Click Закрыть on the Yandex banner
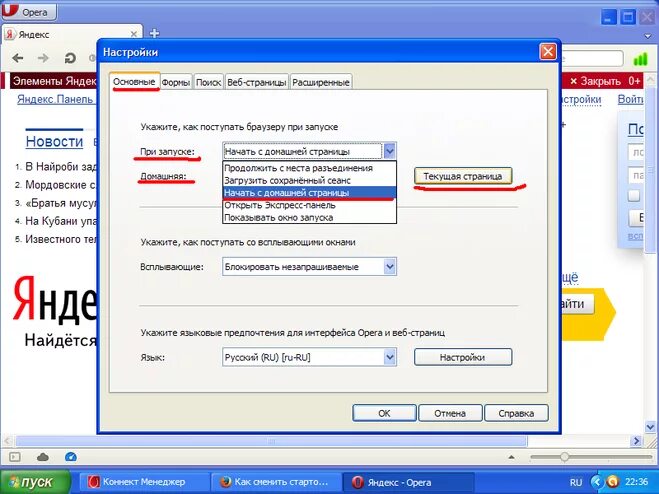 [595, 81]
